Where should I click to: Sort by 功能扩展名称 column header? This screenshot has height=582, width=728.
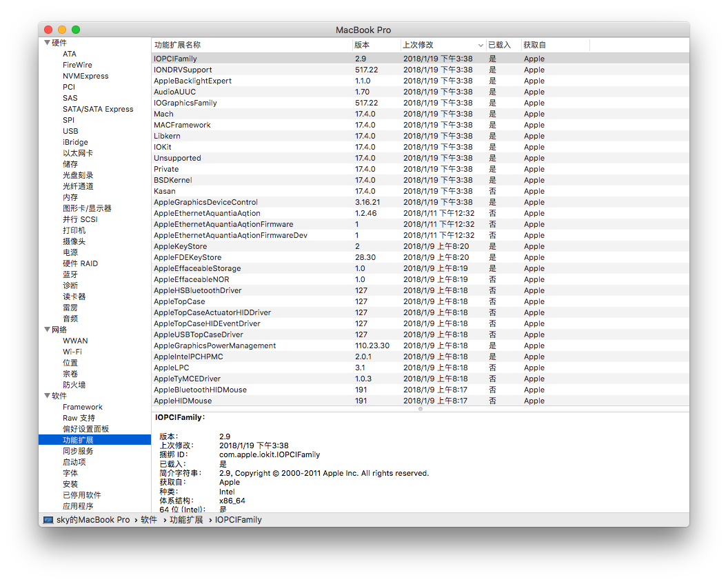pos(177,45)
